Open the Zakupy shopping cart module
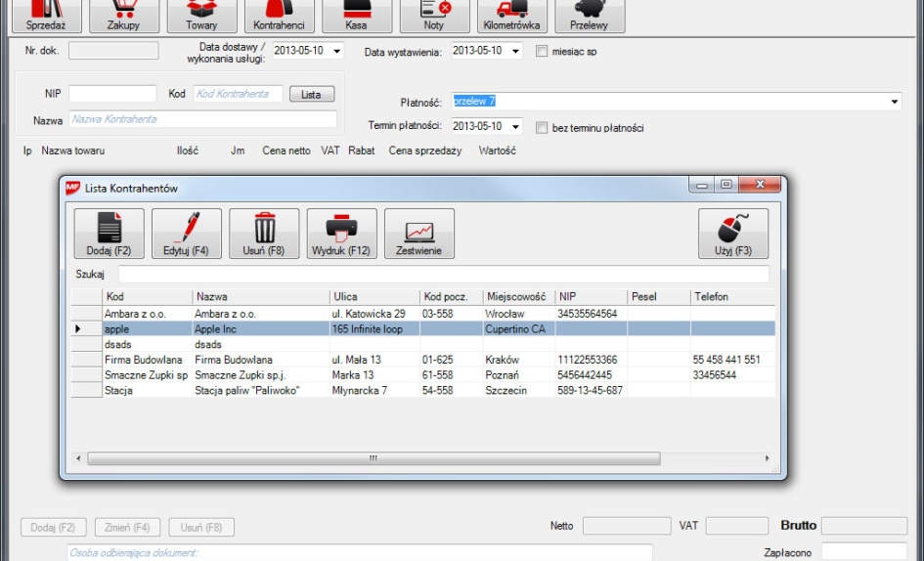Image resolution: width=924 pixels, height=561 pixels. click(x=123, y=16)
